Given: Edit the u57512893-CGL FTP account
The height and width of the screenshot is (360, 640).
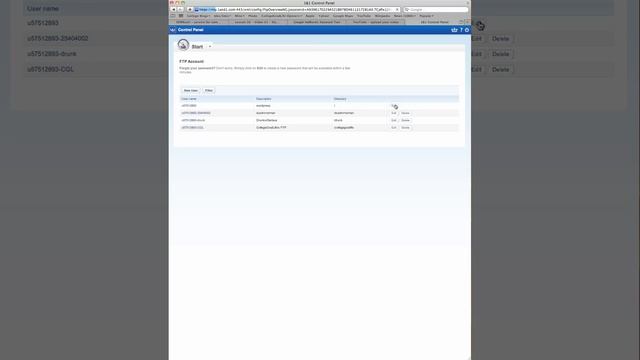Looking at the screenshot, I should point(393,128).
